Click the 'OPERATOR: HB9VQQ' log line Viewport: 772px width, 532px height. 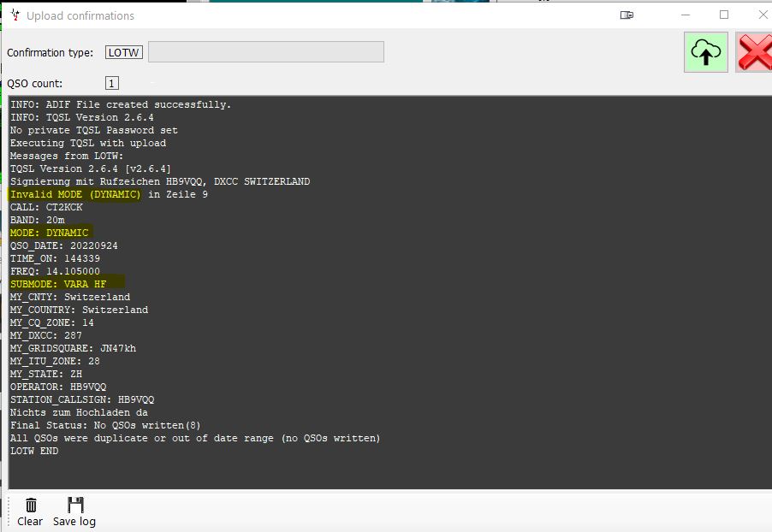coord(58,387)
